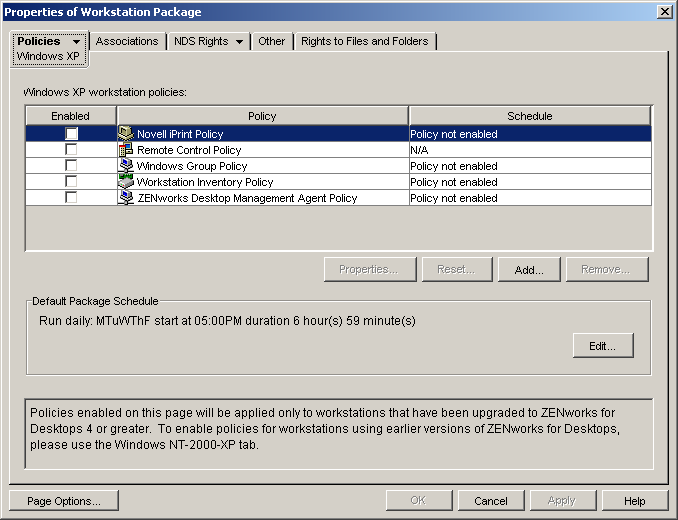The image size is (678, 520).
Task: Click the 'Windows XP' subtab label
Action: click(x=48, y=56)
